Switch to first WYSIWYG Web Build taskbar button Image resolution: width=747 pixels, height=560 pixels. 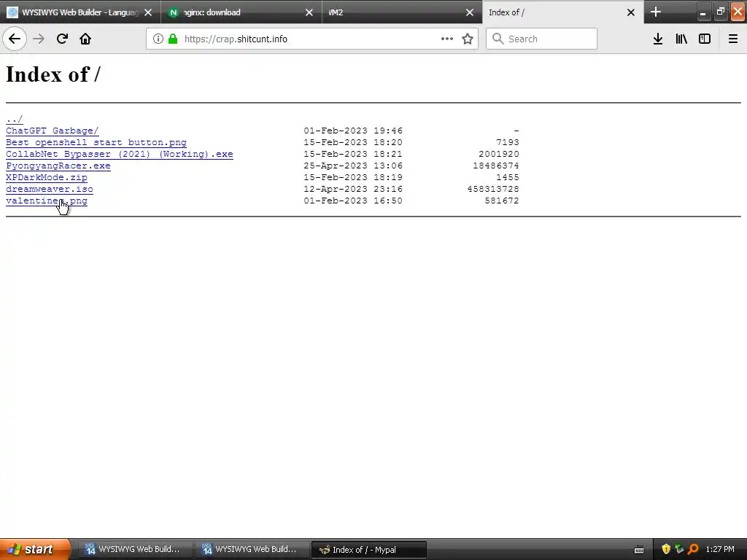coord(135,550)
